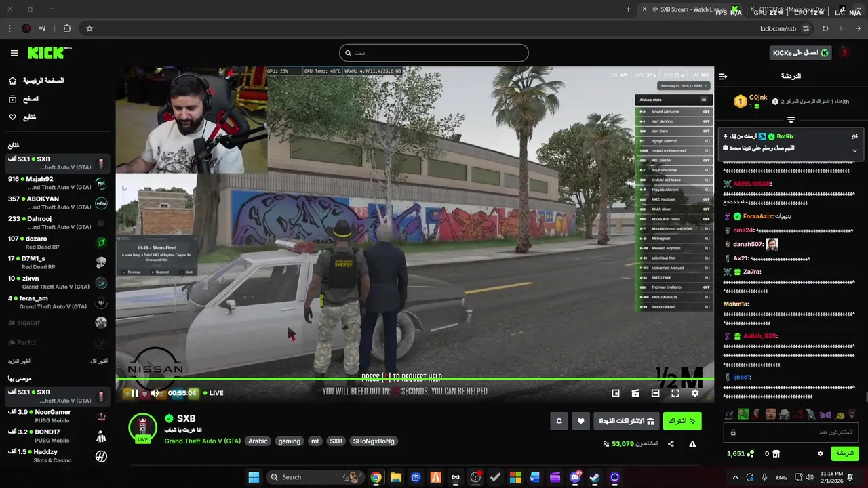Open Windows Start menu
This screenshot has width=868, height=488.
254,477
